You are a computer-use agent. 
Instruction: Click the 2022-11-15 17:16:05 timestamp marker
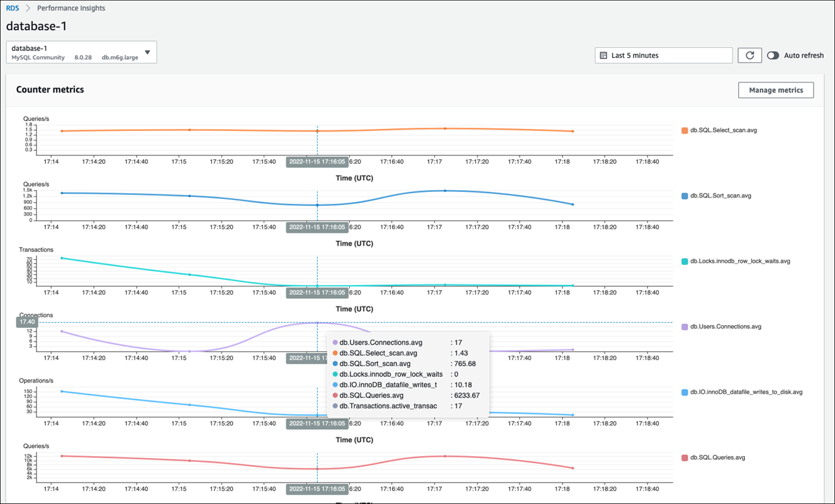point(317,161)
